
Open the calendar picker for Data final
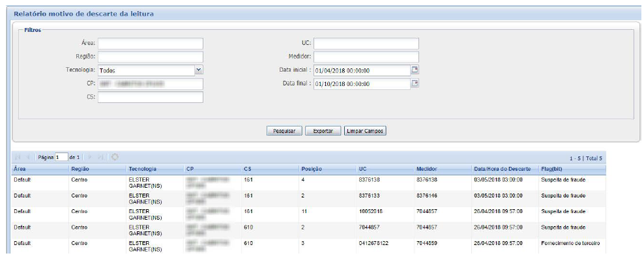click(x=415, y=83)
